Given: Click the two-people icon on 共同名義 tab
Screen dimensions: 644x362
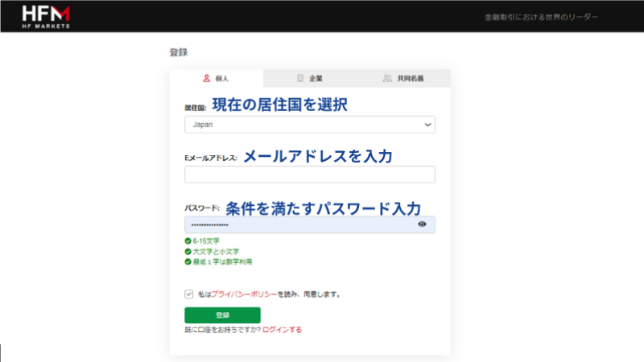Looking at the screenshot, I should [x=387, y=79].
